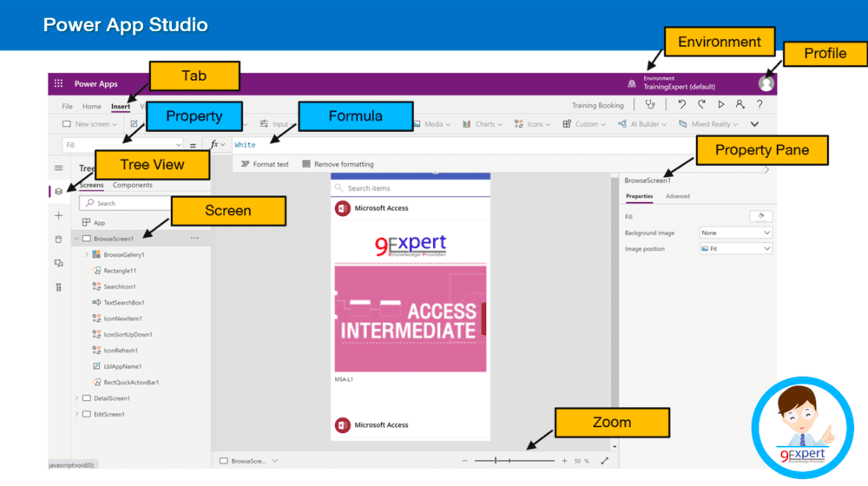Open the Mixed Reality dropdown
This screenshot has width=868, height=486.
tap(708, 124)
